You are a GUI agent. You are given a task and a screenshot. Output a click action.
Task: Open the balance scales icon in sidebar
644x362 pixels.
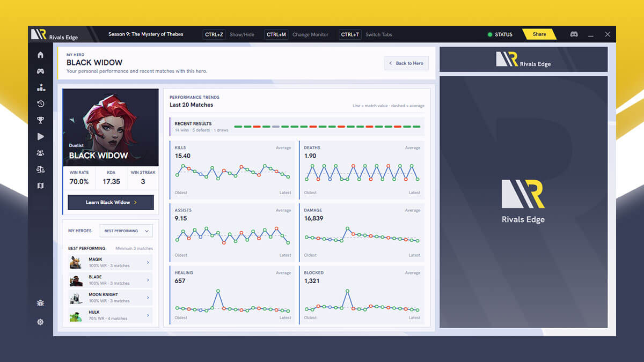[x=40, y=169]
